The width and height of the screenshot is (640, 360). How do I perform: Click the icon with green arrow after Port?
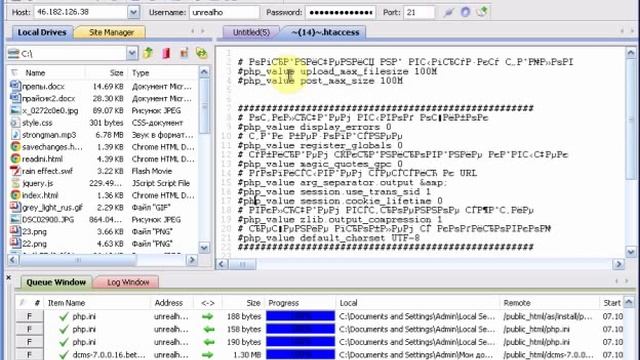482,12
